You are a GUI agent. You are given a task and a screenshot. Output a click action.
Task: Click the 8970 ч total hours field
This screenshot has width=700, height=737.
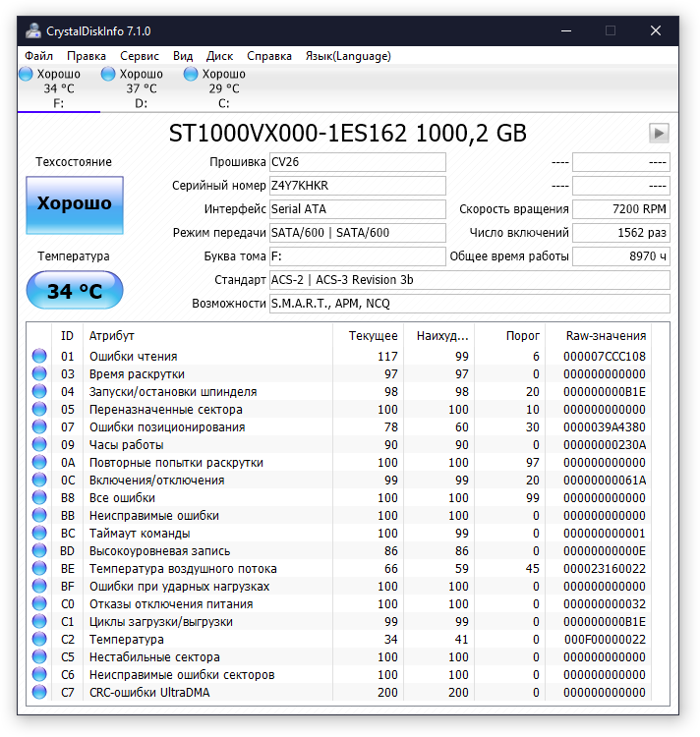(x=621, y=256)
